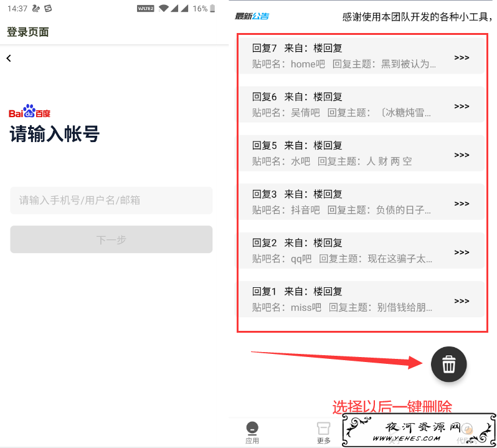Tap the 14:37 clock in status bar

[x=17, y=9]
